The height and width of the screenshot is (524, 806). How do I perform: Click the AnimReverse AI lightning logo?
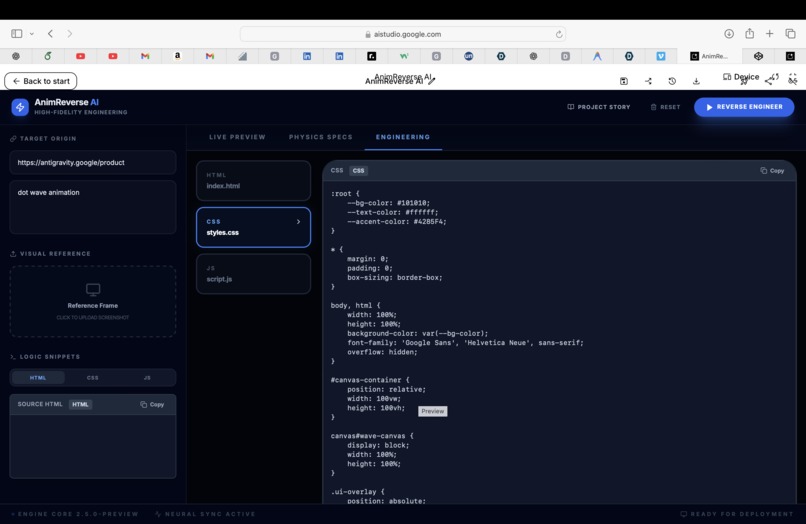20,107
